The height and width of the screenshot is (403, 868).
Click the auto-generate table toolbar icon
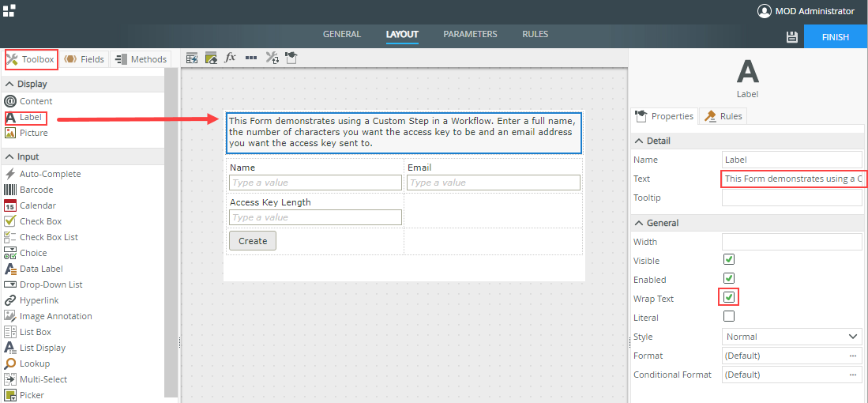pyautogui.click(x=192, y=58)
